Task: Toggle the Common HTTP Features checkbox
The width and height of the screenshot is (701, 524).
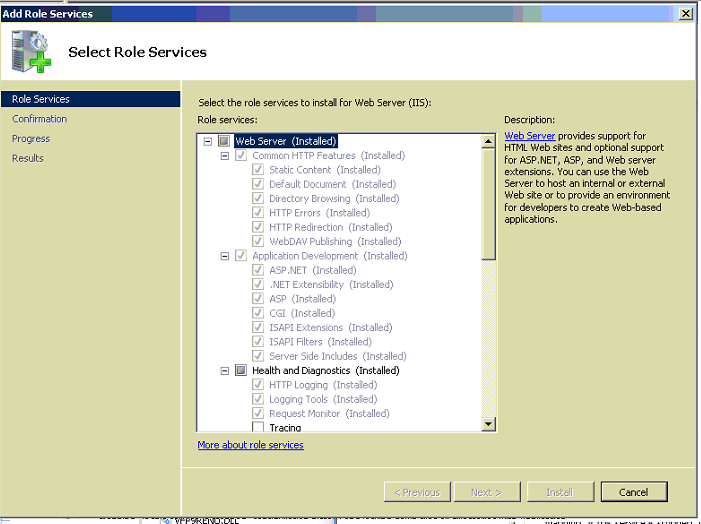Action: [x=241, y=156]
